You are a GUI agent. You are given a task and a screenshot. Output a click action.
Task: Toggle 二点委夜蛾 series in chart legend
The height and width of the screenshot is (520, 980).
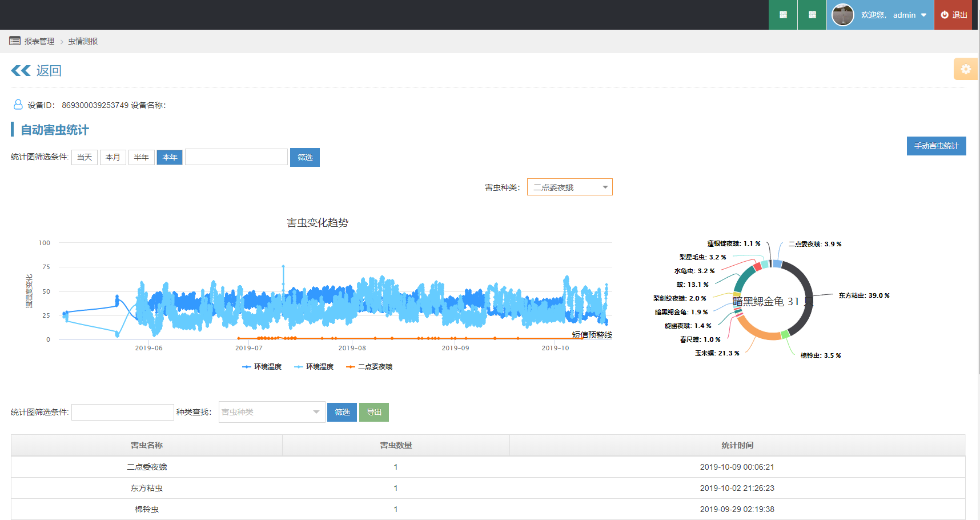point(369,367)
